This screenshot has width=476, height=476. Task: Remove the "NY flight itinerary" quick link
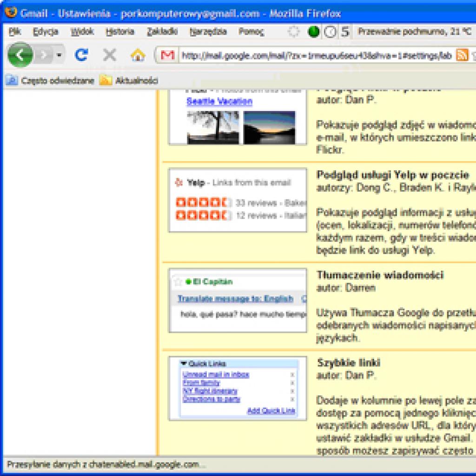pos(292,391)
